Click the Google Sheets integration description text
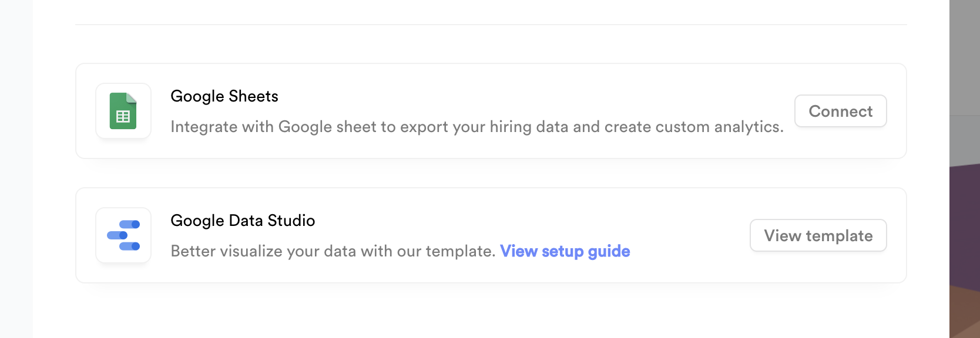Screen dimensions: 980x338 476,127
